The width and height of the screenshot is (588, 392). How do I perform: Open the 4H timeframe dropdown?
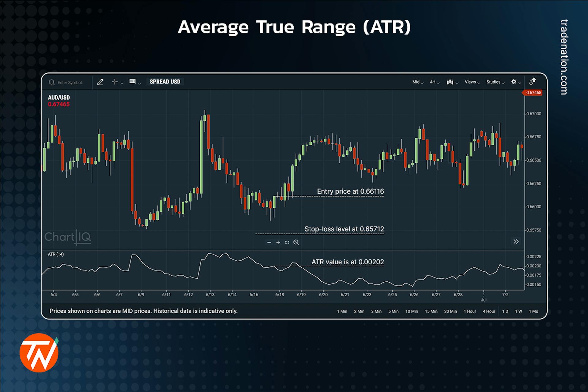pos(433,82)
